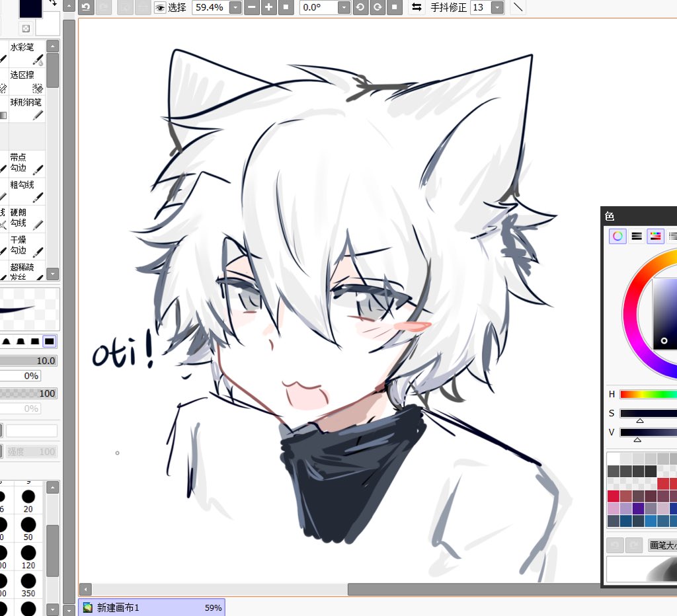Select the 粗勾线 thick lineart brush
677x616 pixels.
(x=26, y=191)
